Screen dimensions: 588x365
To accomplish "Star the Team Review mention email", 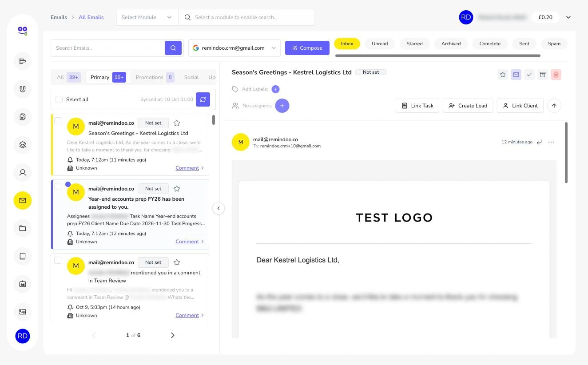I will pyautogui.click(x=177, y=262).
